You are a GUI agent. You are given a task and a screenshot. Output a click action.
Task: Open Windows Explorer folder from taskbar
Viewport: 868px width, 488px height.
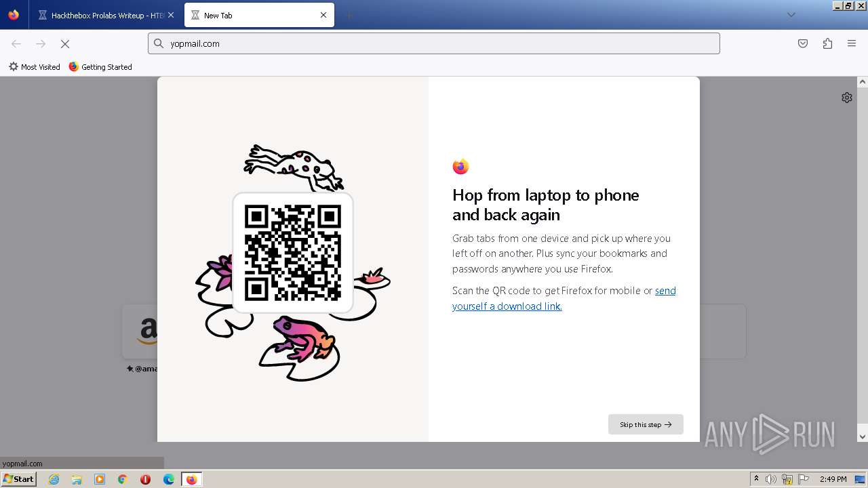click(77, 479)
